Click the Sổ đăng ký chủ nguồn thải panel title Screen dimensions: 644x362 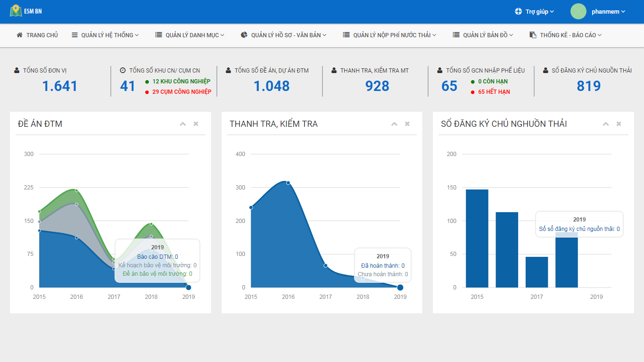click(x=504, y=124)
